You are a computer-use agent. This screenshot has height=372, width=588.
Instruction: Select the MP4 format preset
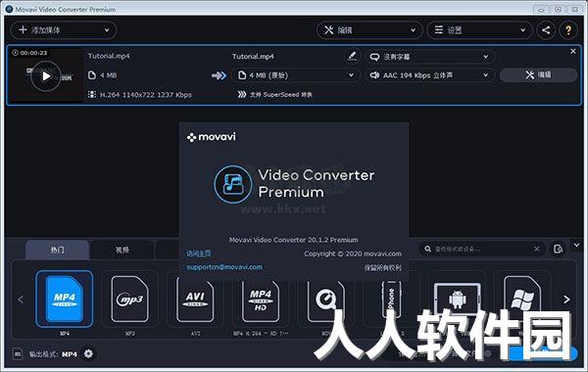pos(65,299)
